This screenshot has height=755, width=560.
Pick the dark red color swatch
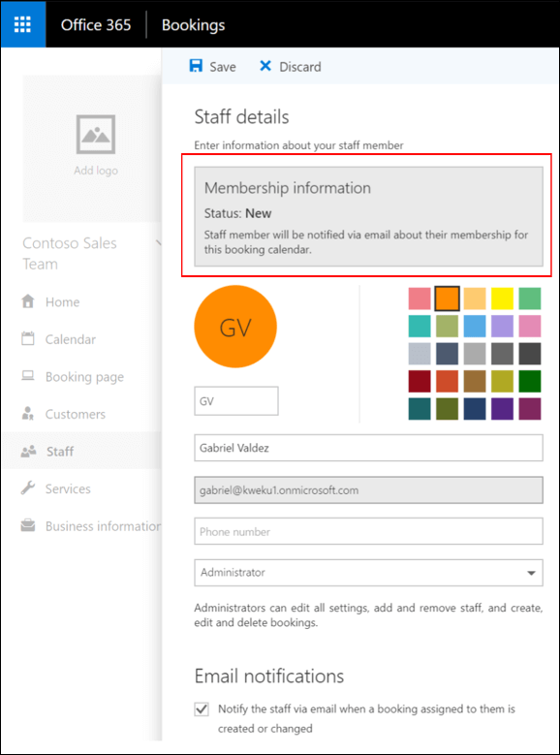pos(420,381)
